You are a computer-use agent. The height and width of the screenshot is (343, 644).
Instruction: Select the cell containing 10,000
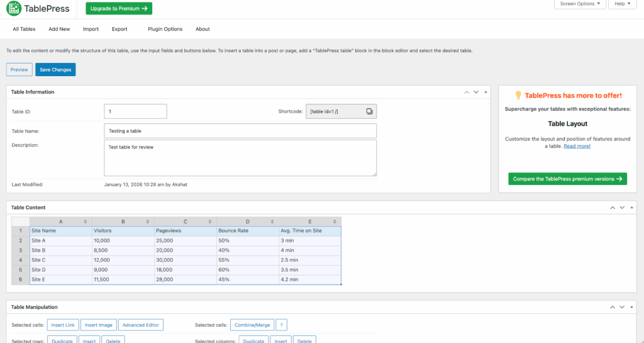tap(123, 240)
